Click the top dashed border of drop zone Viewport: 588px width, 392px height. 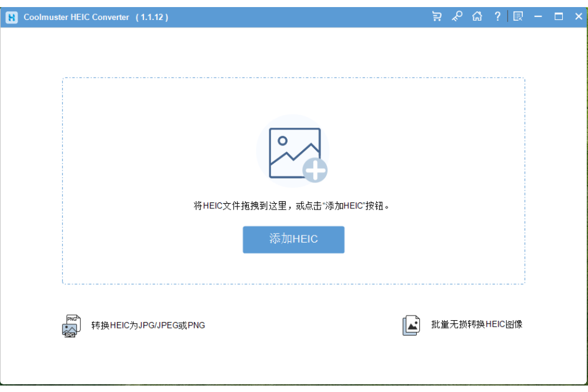click(293, 78)
